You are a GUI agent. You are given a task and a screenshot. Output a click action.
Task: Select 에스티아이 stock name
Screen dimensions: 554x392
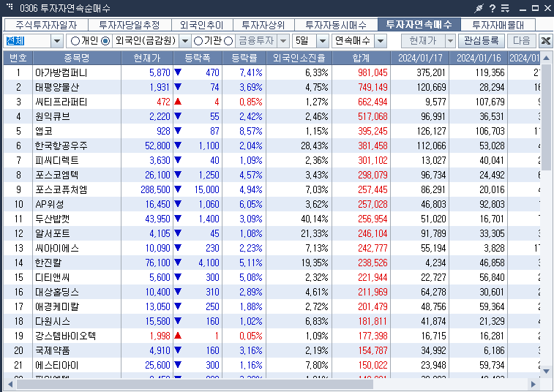point(57,365)
